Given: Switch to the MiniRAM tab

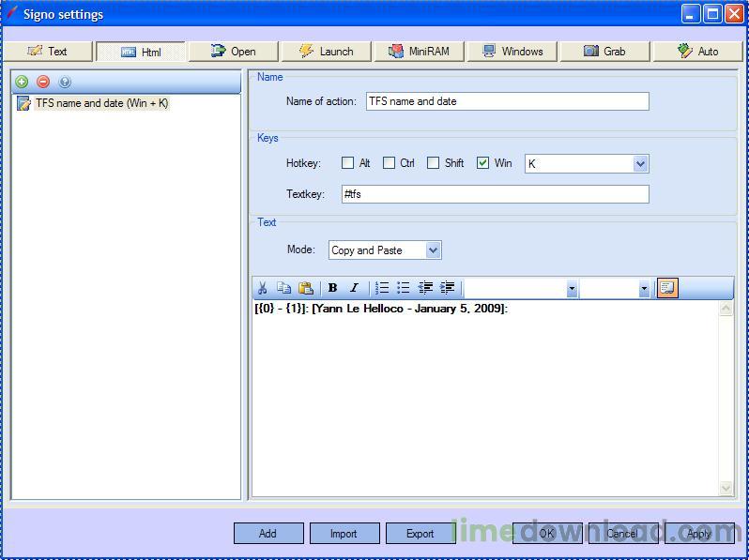Looking at the screenshot, I should pos(419,52).
